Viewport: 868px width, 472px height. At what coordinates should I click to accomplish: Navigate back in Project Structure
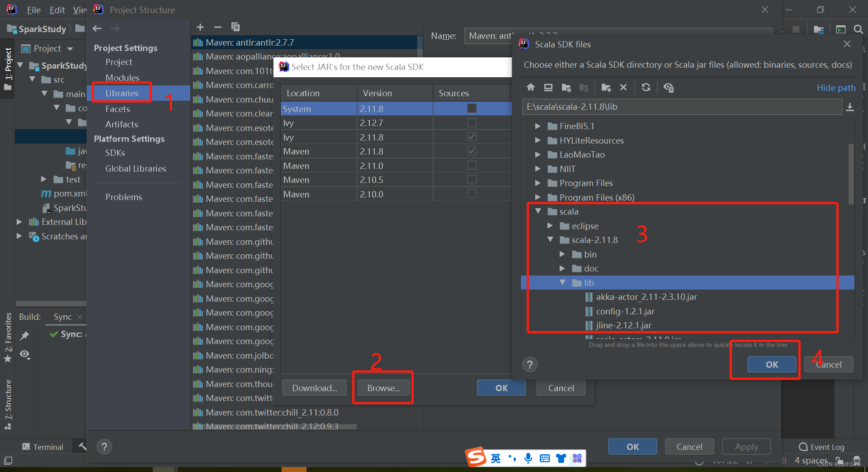97,28
